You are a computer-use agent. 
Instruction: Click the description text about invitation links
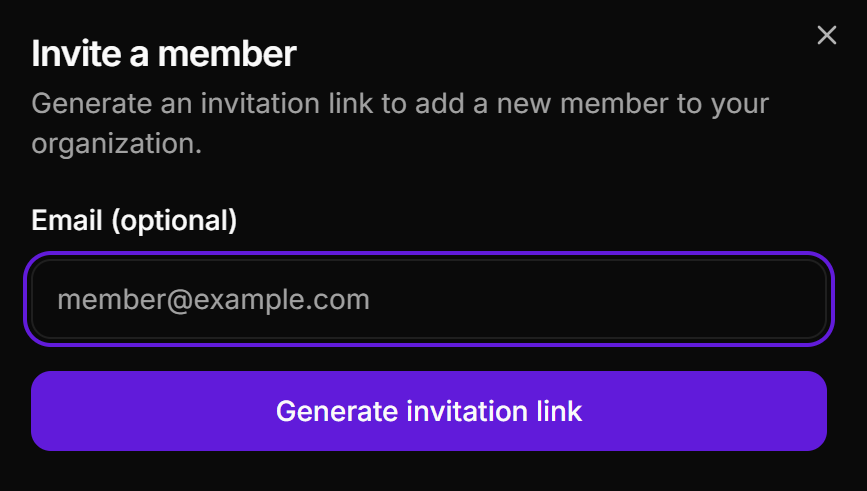400,104
